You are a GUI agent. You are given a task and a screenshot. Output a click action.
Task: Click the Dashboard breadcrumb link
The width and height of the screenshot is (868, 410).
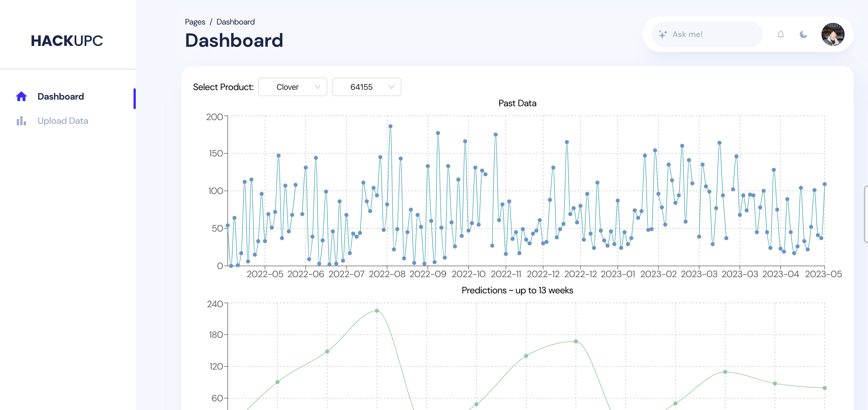coord(235,22)
